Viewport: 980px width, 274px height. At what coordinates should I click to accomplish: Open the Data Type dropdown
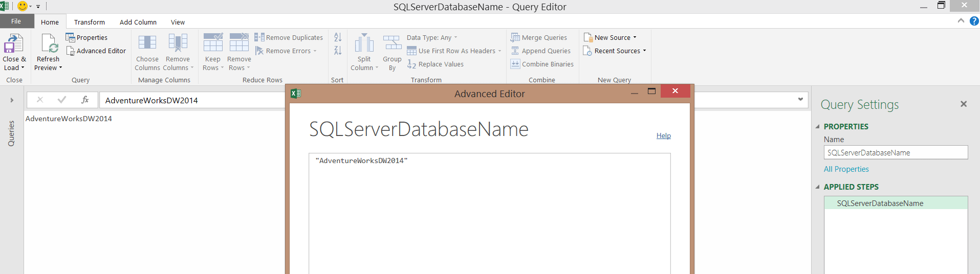click(432, 38)
